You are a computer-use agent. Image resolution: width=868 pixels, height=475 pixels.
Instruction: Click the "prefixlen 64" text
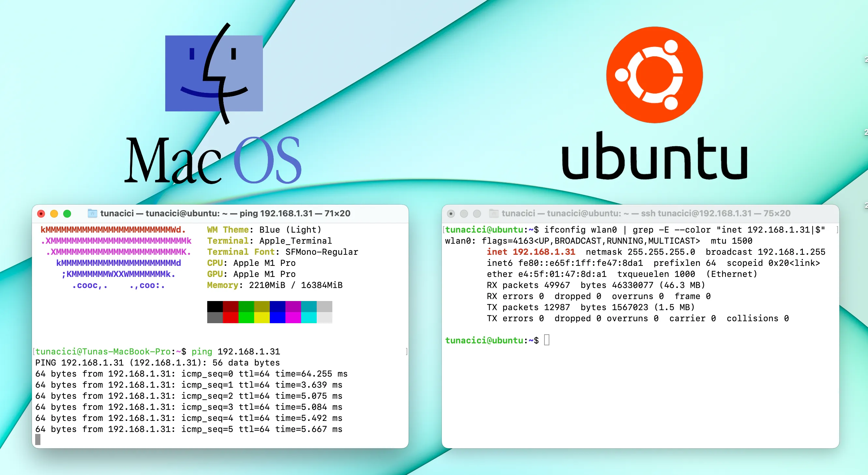click(685, 263)
